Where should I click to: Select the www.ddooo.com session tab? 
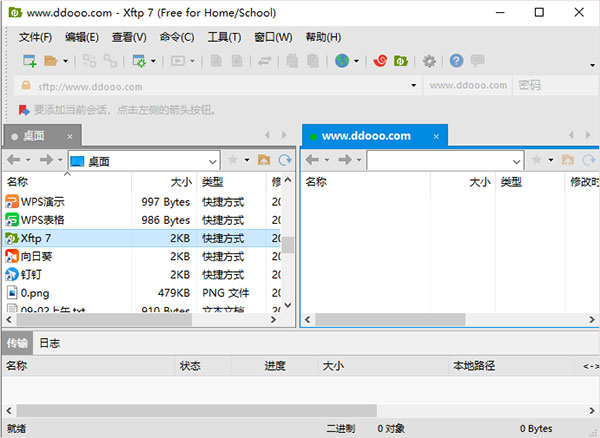coord(366,136)
